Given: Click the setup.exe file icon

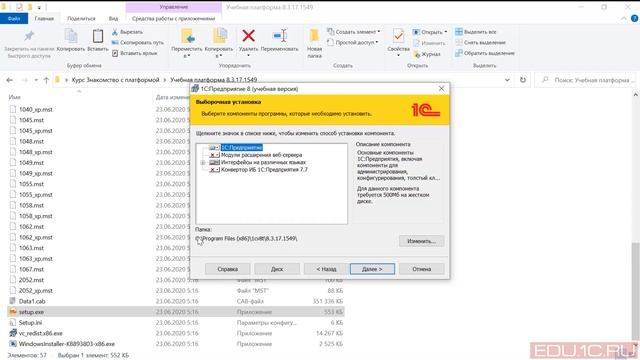Looking at the screenshot, I should (x=13, y=312).
